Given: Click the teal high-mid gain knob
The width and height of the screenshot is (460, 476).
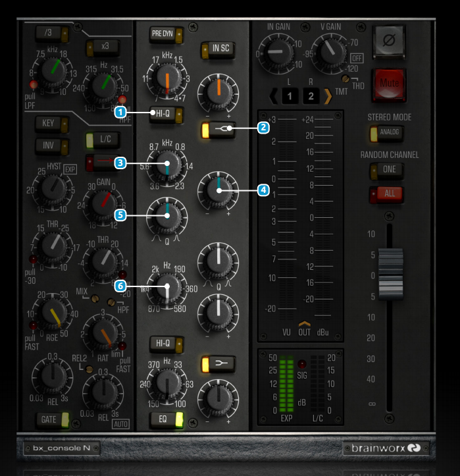Looking at the screenshot, I should [x=218, y=191].
